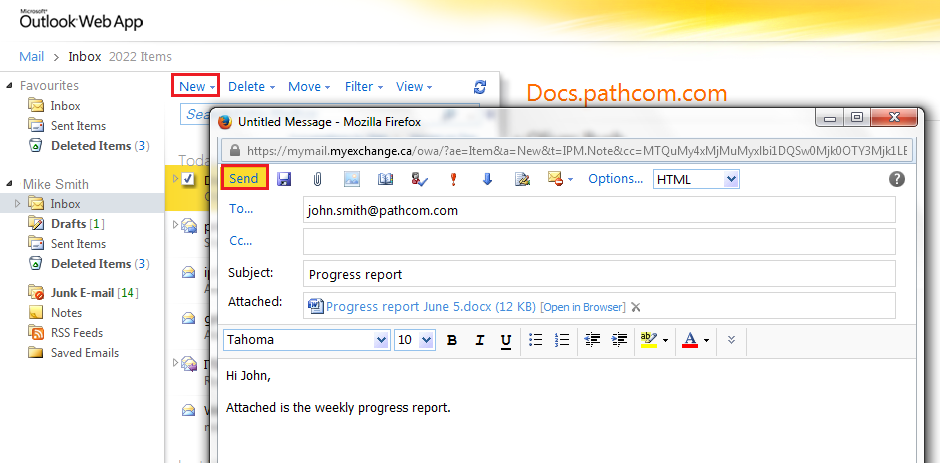This screenshot has height=463, width=940.
Task: Click the Increase Indent icon
Action: coord(619,340)
